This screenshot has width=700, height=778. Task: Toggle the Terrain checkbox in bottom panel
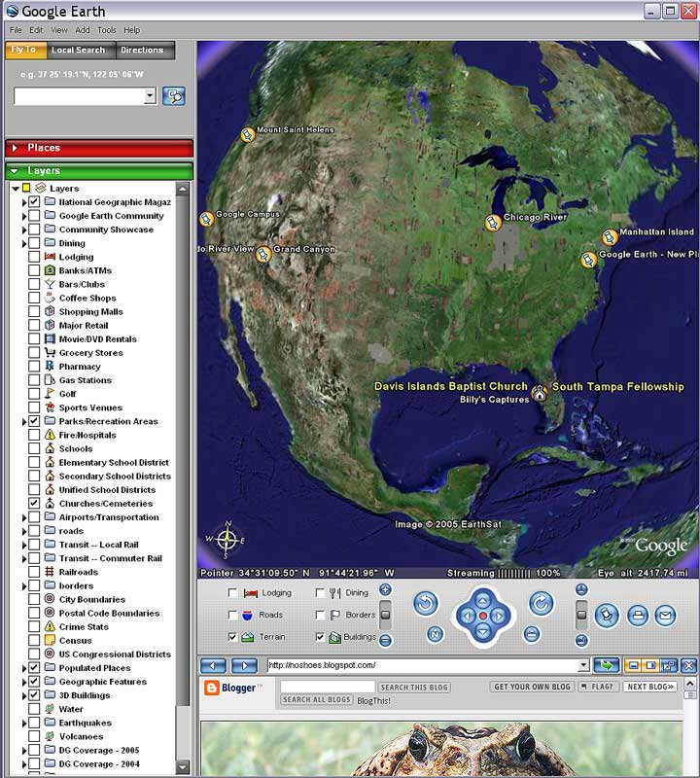(x=232, y=637)
